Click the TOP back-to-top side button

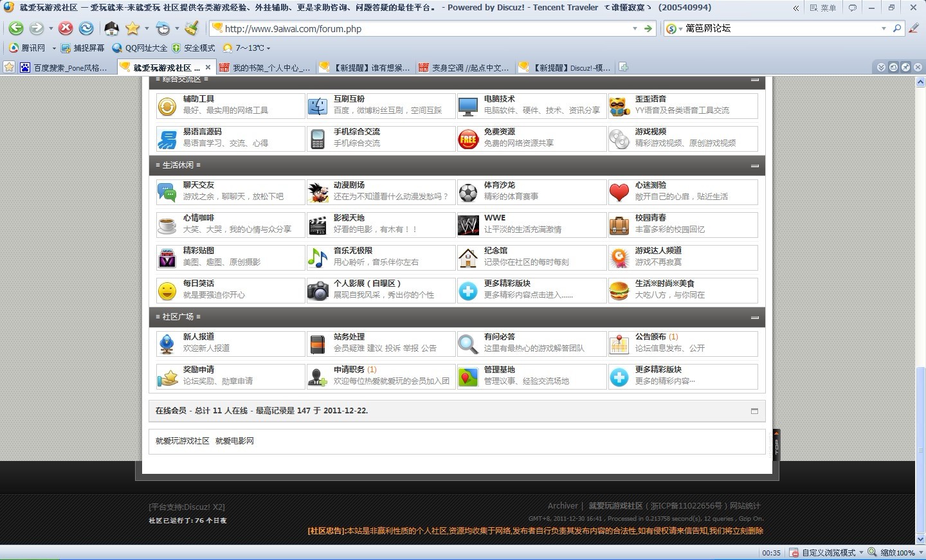776,445
